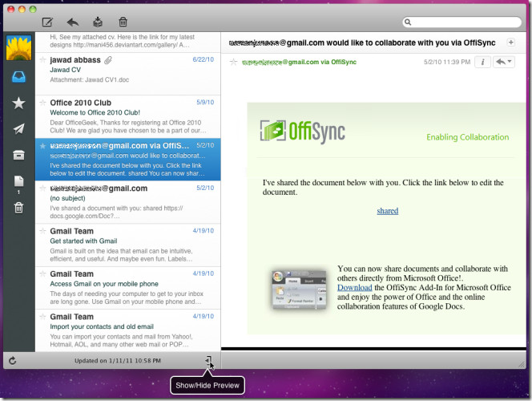532x401 pixels.
Task: Show message info with i button
Action: pyautogui.click(x=482, y=62)
